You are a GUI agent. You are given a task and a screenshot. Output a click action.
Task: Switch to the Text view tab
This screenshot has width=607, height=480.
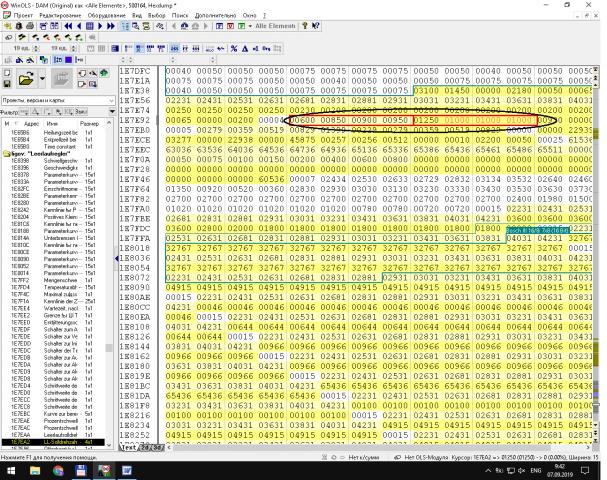[x=128, y=447]
